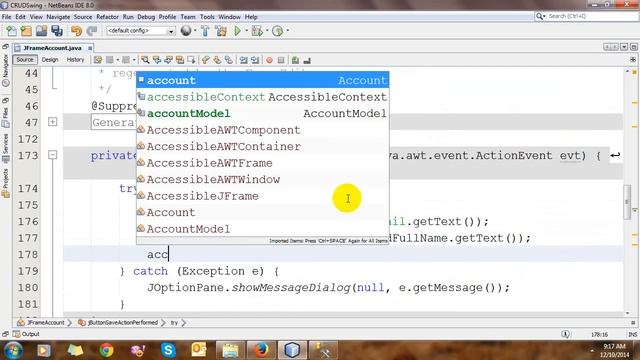Click the Undo arrow icon
This screenshot has height=360, width=640.
(76, 31)
